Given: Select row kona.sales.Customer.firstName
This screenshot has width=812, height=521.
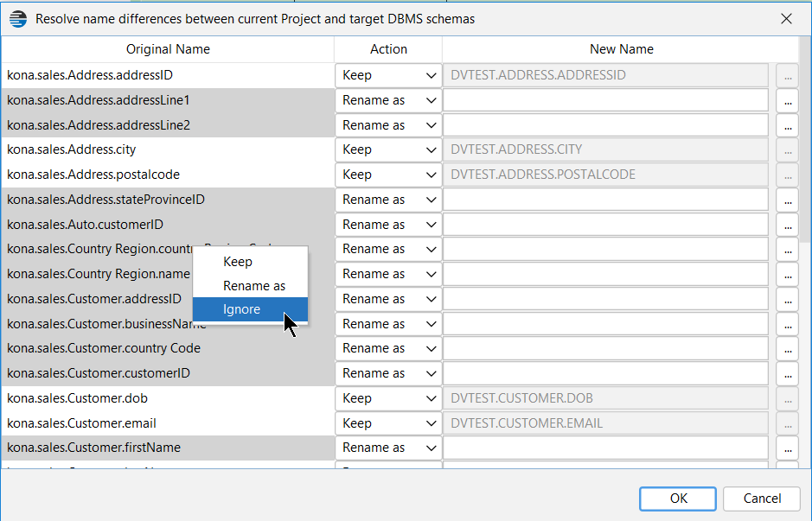Looking at the screenshot, I should (x=168, y=448).
